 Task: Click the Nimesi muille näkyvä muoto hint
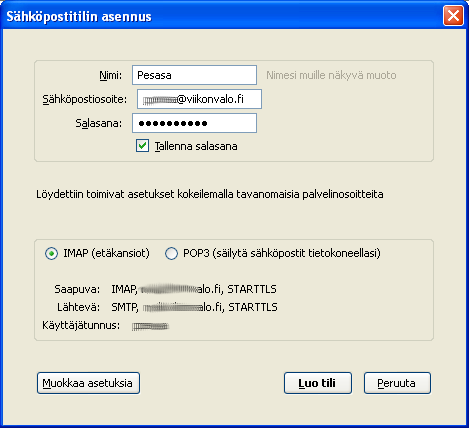click(x=331, y=75)
